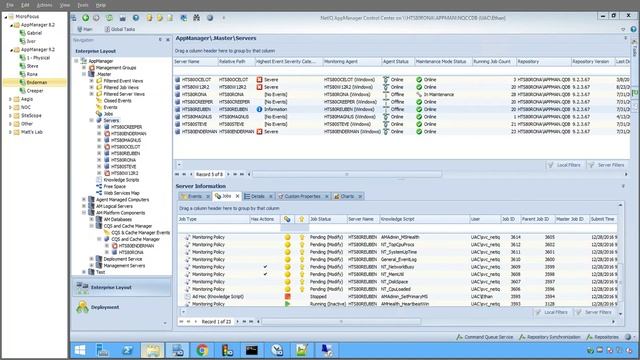Expand the Filtered Event Views node
Viewport: 640px width, 360px height.
[x=91, y=81]
